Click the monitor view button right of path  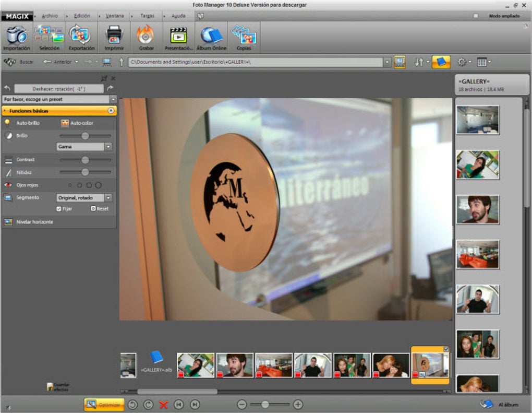[x=400, y=62]
